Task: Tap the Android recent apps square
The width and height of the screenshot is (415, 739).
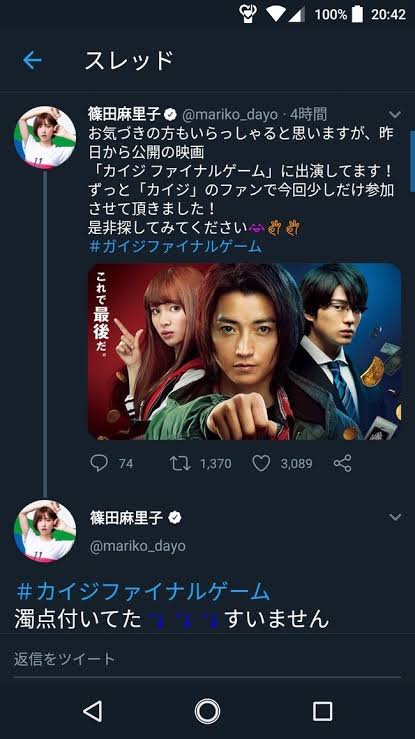Action: (x=323, y=711)
